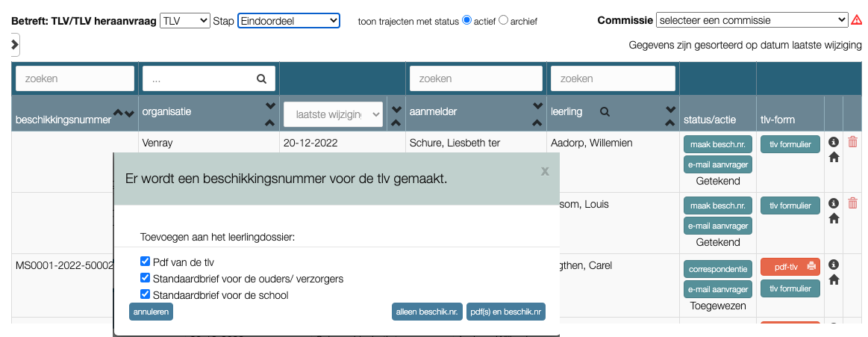868x337 pixels.
Task: Click the red warning triangle beside Commissie
Action: click(857, 20)
